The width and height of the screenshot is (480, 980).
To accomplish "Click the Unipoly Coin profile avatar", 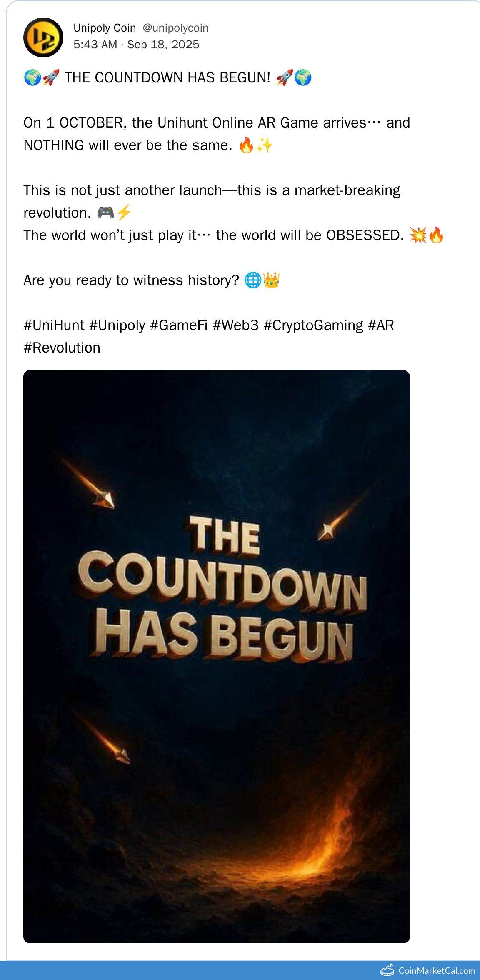I will coord(43,37).
